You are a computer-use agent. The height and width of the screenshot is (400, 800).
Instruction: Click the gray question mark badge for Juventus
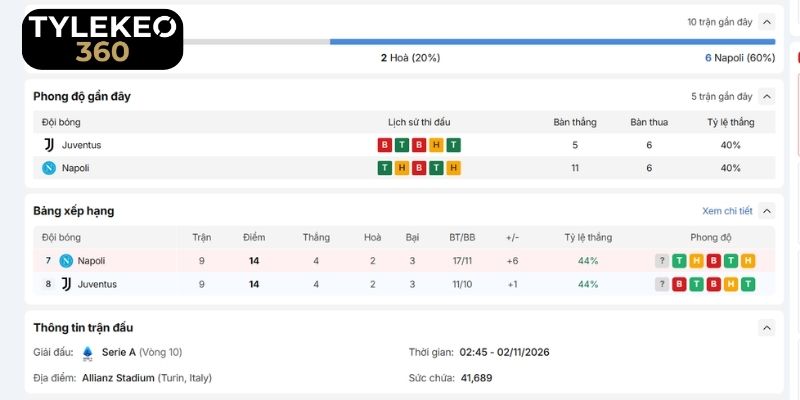tap(662, 284)
